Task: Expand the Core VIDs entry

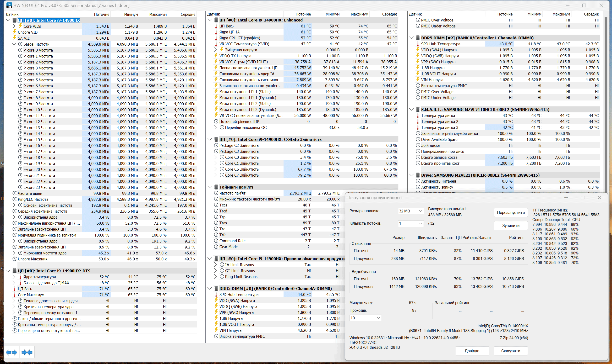Action: (14, 26)
